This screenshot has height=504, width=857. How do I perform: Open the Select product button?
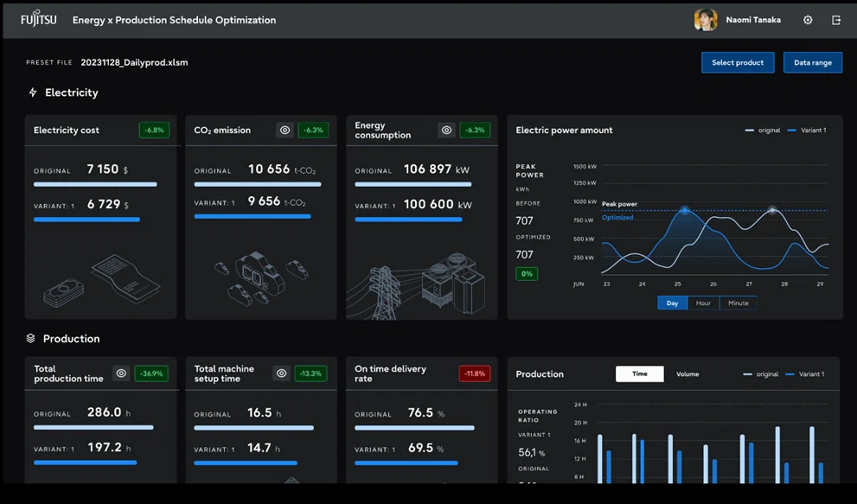click(738, 62)
